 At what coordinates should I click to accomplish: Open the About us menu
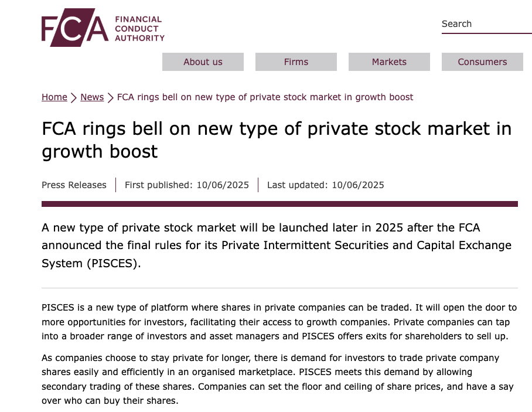click(x=203, y=62)
